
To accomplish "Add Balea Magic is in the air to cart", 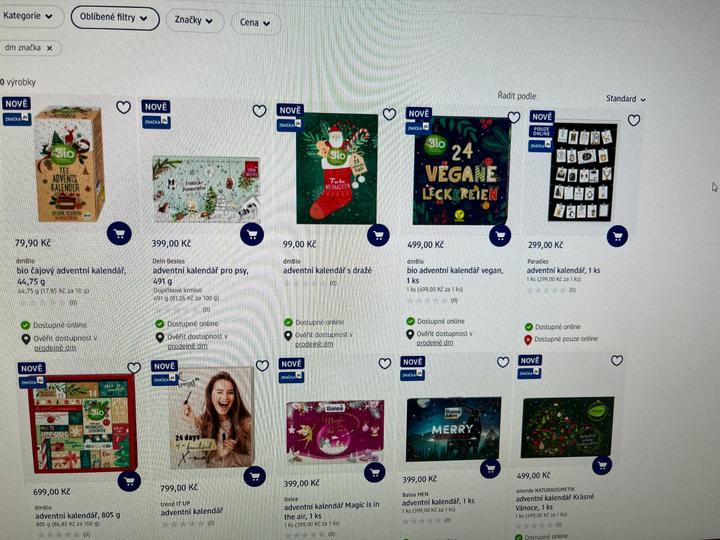I will click(x=375, y=472).
